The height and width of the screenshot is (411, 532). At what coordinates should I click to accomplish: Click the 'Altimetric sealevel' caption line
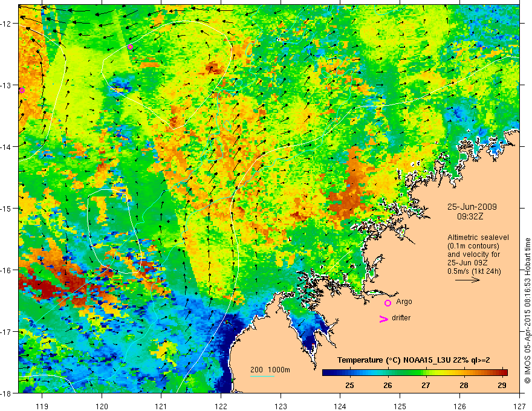(x=478, y=238)
